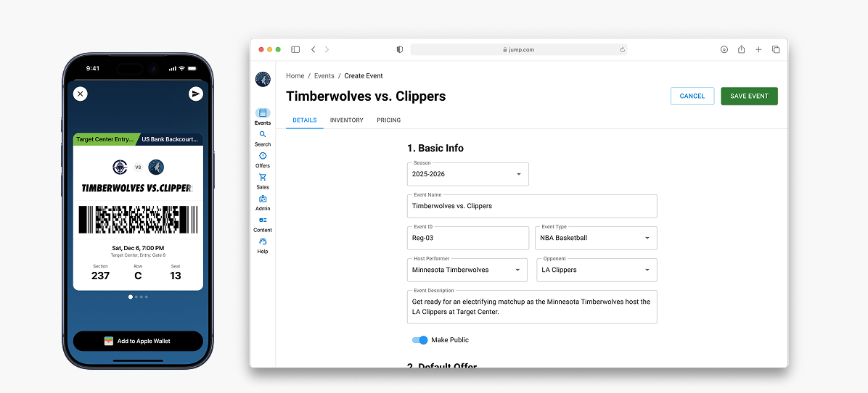Click the Event Description text area

(532, 307)
